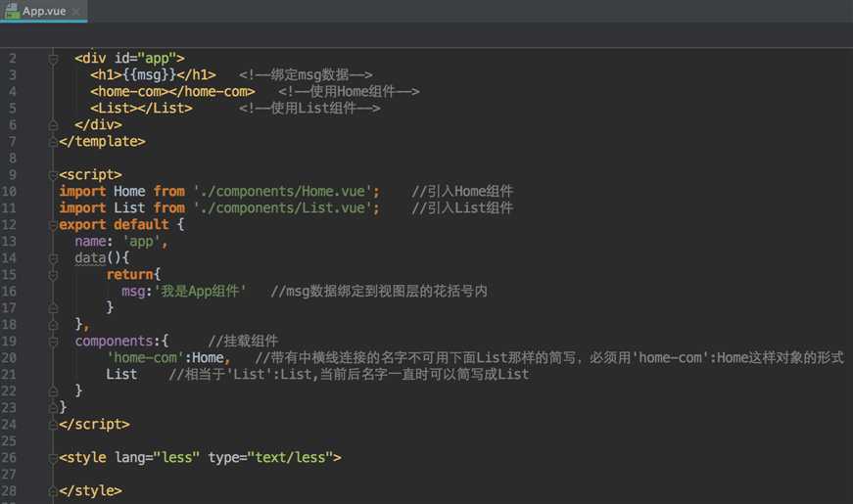Click the comment '绑定msg数据'
The image size is (853, 504).
pos(309,74)
